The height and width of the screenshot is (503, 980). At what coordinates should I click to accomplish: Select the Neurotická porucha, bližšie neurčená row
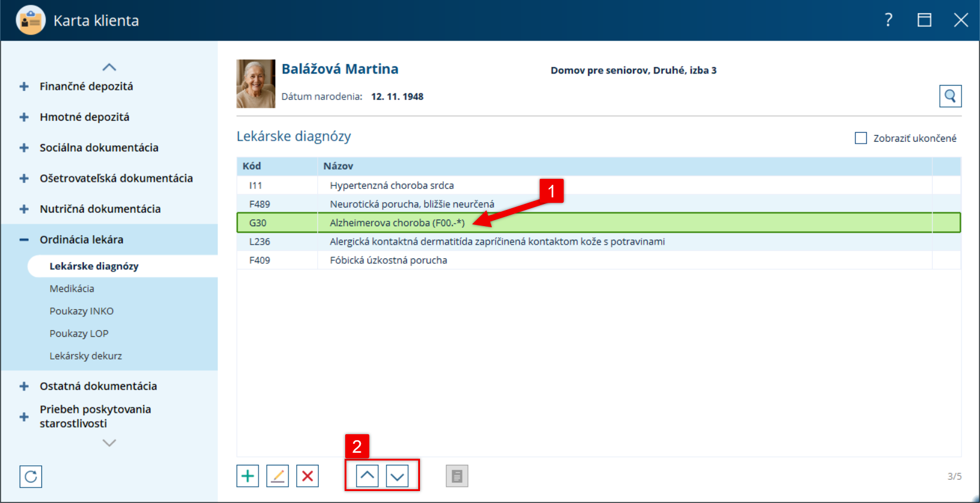(599, 204)
